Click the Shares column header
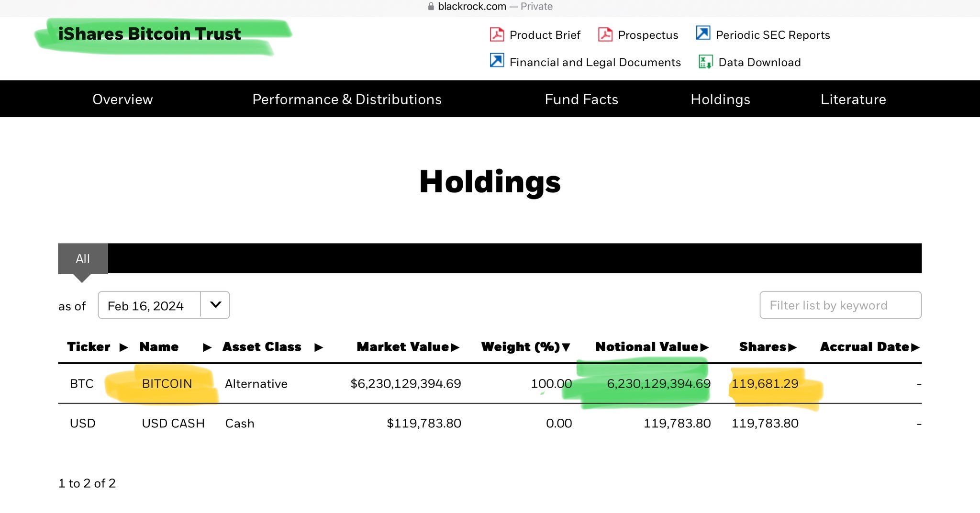This screenshot has width=980, height=513. [x=763, y=346]
